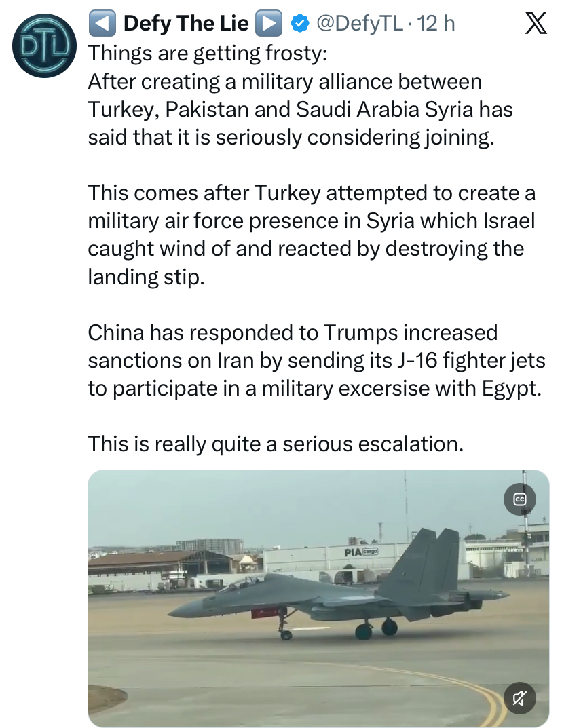Image resolution: width=562 pixels, height=728 pixels.
Task: Click the PIA cargo sign in the video
Action: coord(361,552)
